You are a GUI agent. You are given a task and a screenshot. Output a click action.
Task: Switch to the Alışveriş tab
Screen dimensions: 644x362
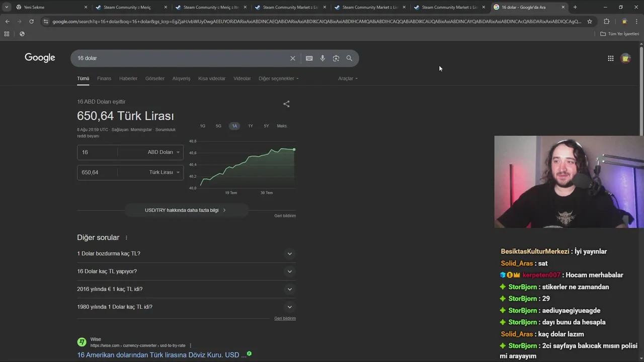[x=182, y=78]
